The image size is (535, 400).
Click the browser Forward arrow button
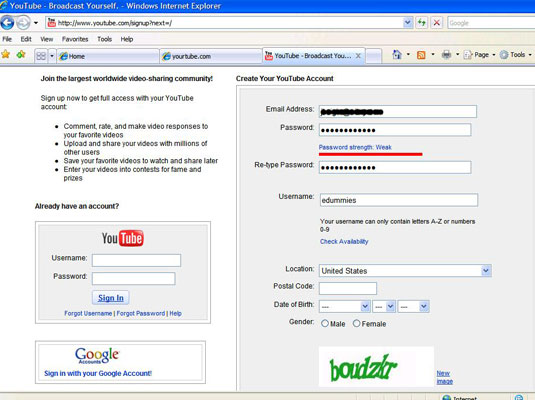click(23, 23)
